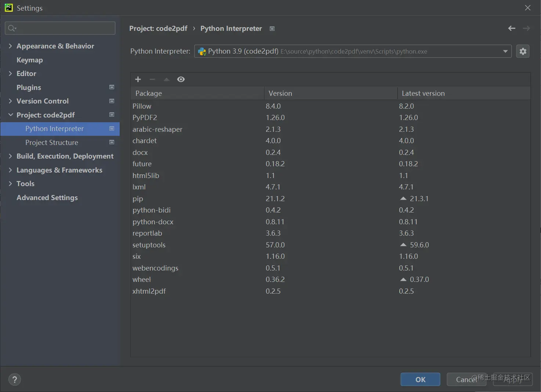Click the project-level icon beside Version Control

112,101
